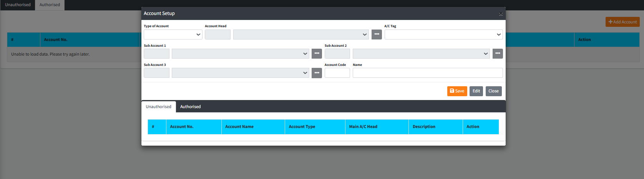The height and width of the screenshot is (179, 644).
Task: Click the ellipsis button beside Sub Account 3
Action: (x=317, y=73)
